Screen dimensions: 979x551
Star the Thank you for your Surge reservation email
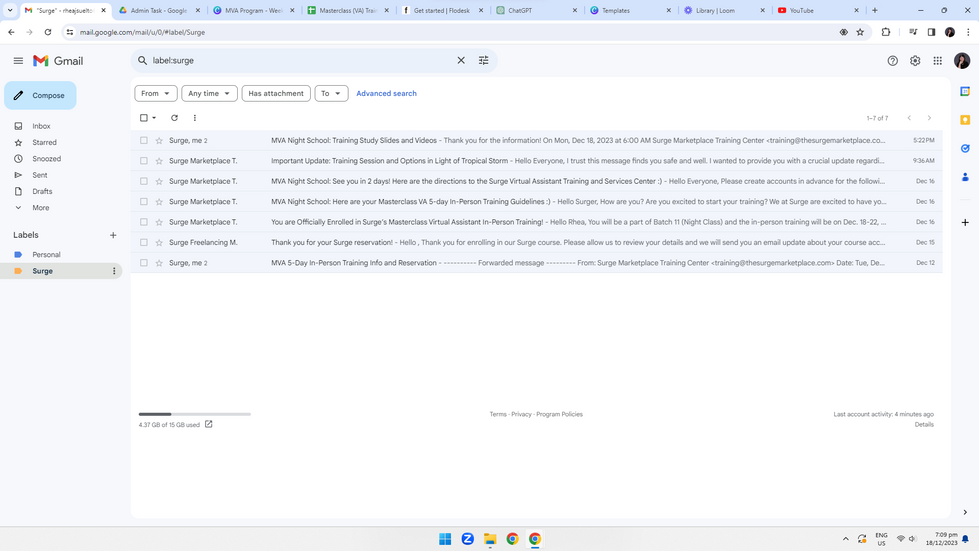point(159,243)
